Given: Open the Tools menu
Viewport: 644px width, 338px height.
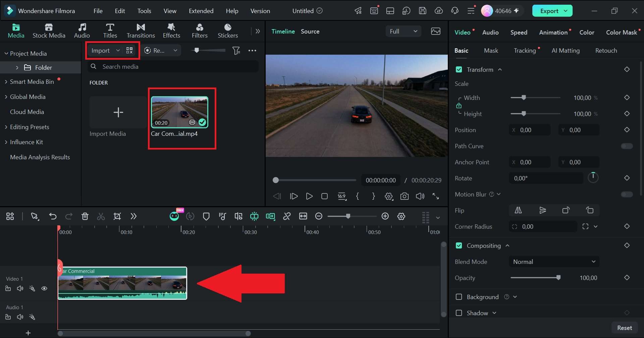Looking at the screenshot, I should 144,11.
